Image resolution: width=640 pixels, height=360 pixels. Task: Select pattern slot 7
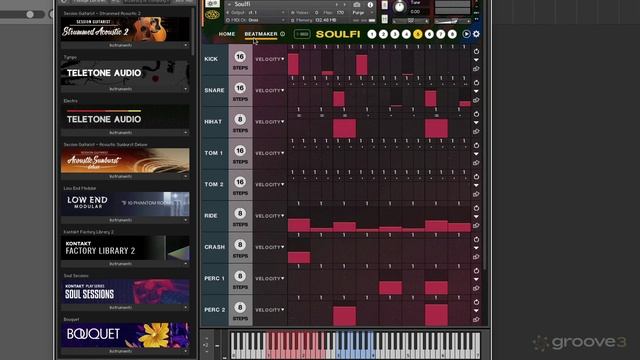tap(440, 34)
